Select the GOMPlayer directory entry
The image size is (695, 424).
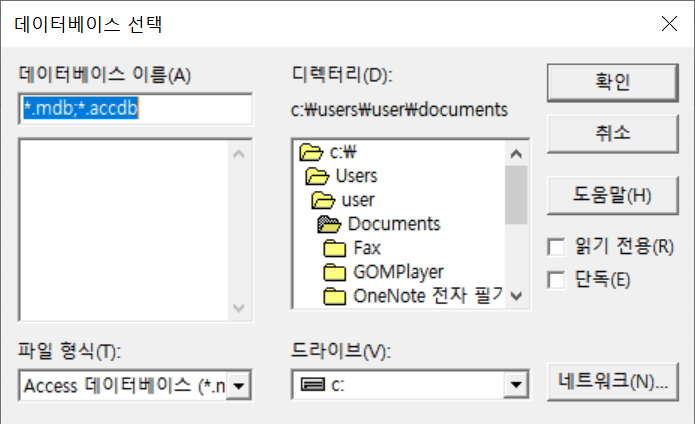[398, 272]
